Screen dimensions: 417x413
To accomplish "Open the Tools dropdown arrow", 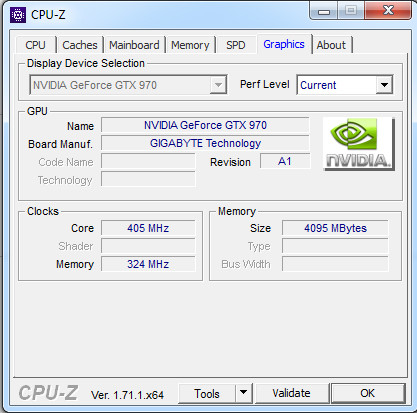I will (x=244, y=393).
